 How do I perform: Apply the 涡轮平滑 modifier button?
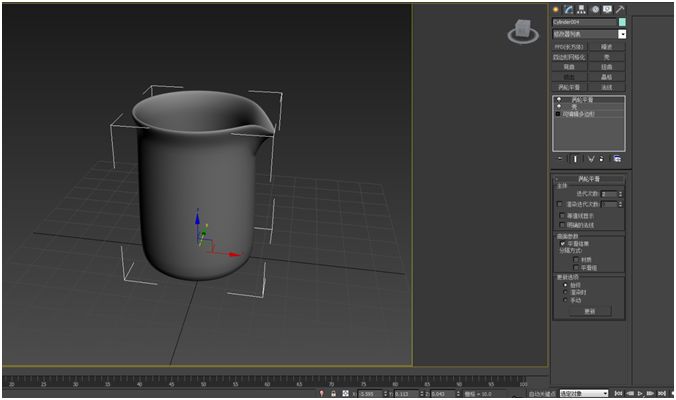pos(570,87)
